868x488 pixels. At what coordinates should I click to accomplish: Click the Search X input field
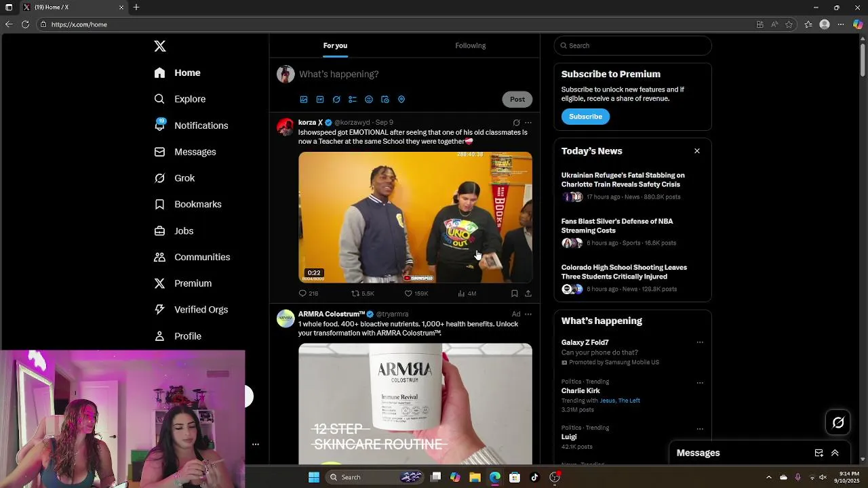coord(633,45)
